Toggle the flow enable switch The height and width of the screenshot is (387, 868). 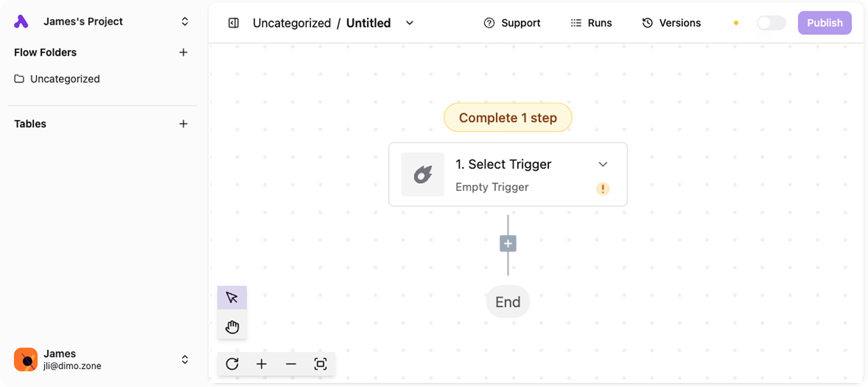pos(771,23)
